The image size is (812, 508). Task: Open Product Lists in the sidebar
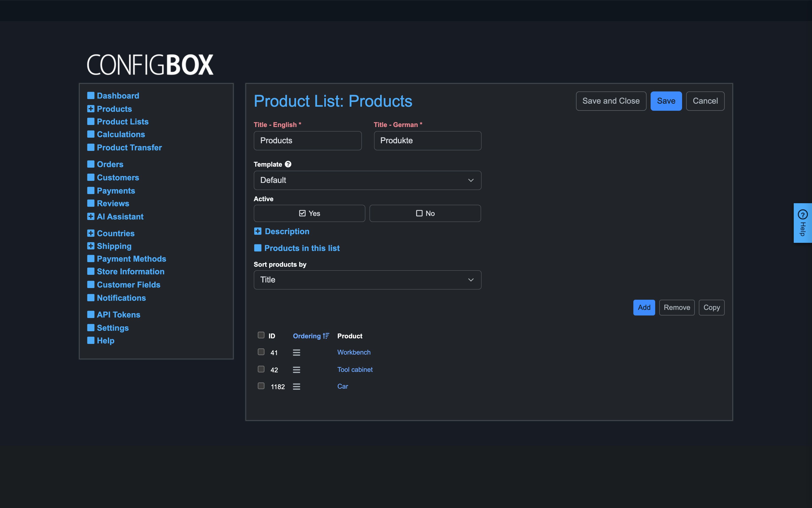pyautogui.click(x=123, y=122)
